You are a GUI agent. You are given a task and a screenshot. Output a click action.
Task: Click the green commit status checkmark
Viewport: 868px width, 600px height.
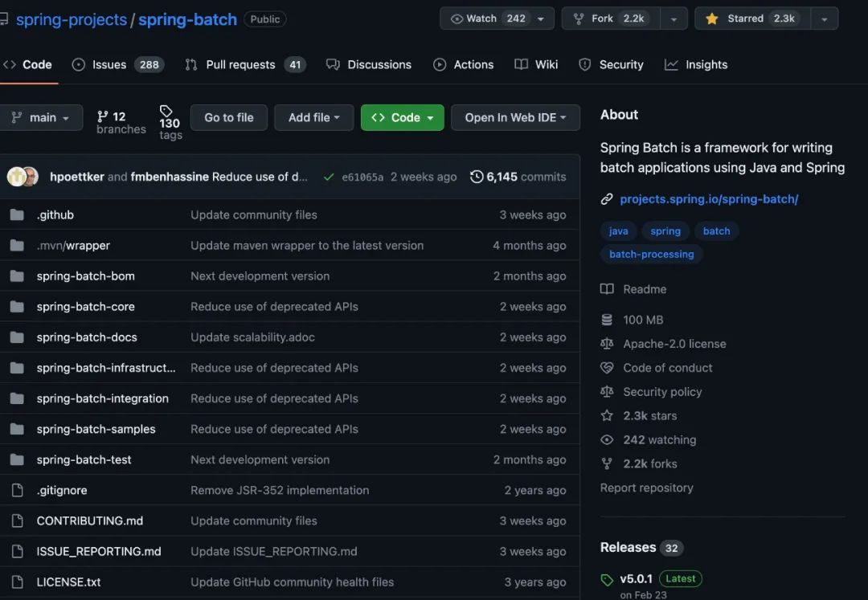click(329, 177)
